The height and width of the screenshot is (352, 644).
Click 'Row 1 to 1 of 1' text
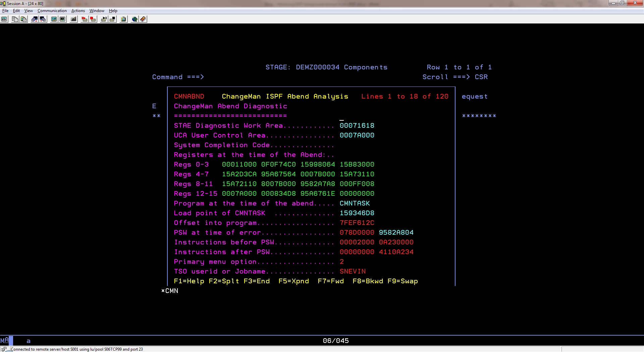point(459,67)
